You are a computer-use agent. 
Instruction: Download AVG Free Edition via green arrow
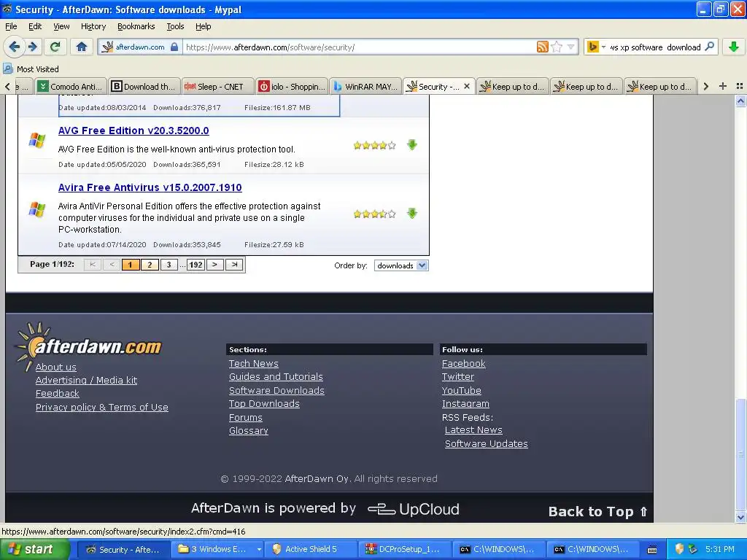[412, 145]
